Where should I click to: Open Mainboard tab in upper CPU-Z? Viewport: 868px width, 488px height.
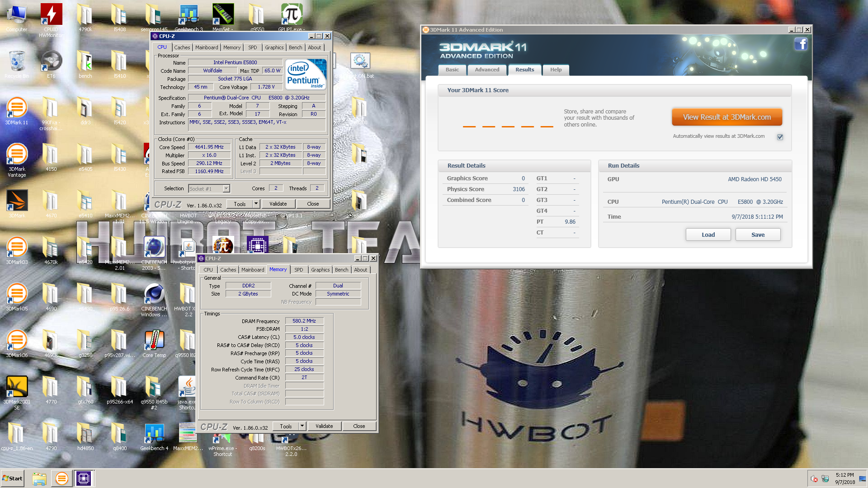click(207, 47)
